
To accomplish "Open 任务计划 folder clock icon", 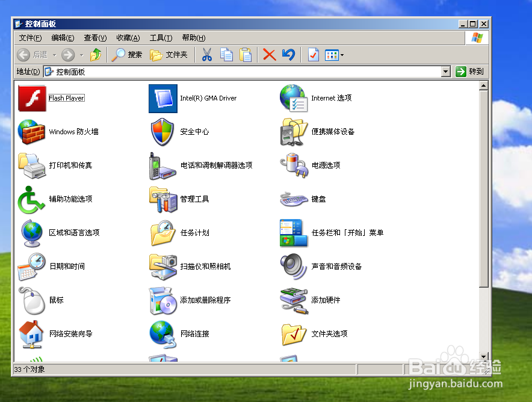I will coord(162,233).
